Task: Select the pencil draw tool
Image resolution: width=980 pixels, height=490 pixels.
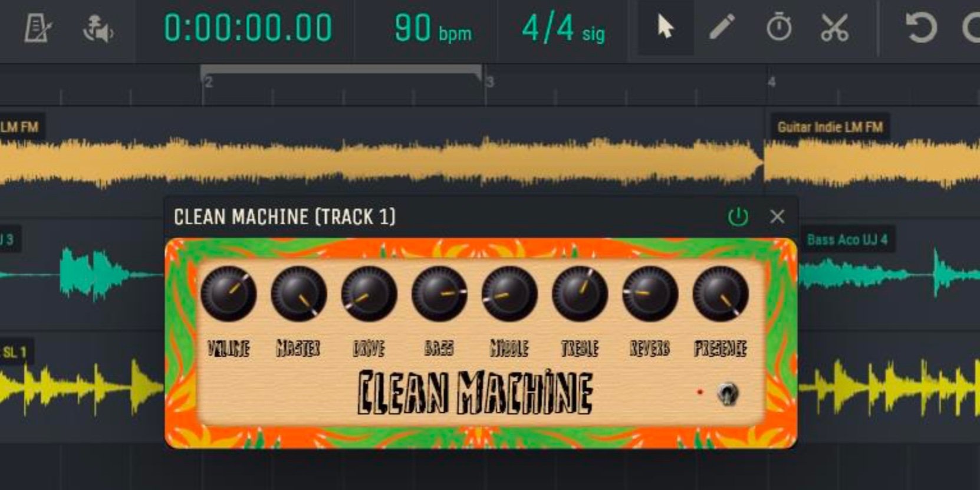Action: 722,28
